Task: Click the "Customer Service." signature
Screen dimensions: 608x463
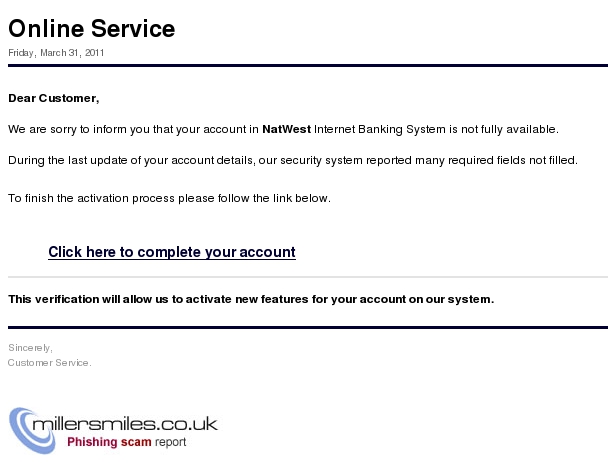Action: (50, 363)
